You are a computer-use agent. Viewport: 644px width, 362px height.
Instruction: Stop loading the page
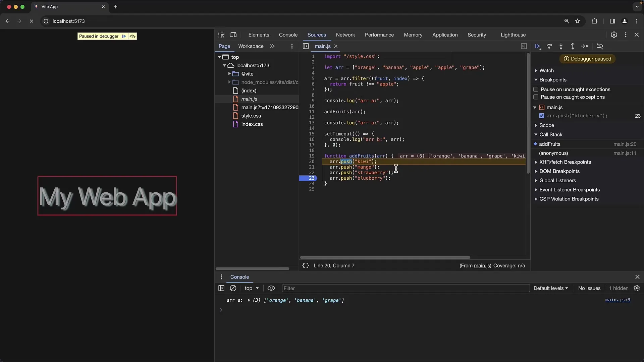32,21
